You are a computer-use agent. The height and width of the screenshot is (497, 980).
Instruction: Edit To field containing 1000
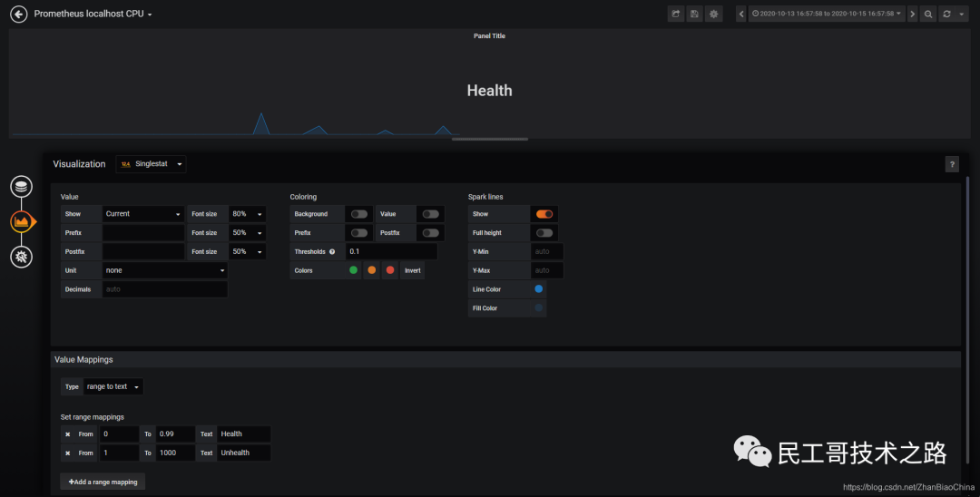(175, 453)
